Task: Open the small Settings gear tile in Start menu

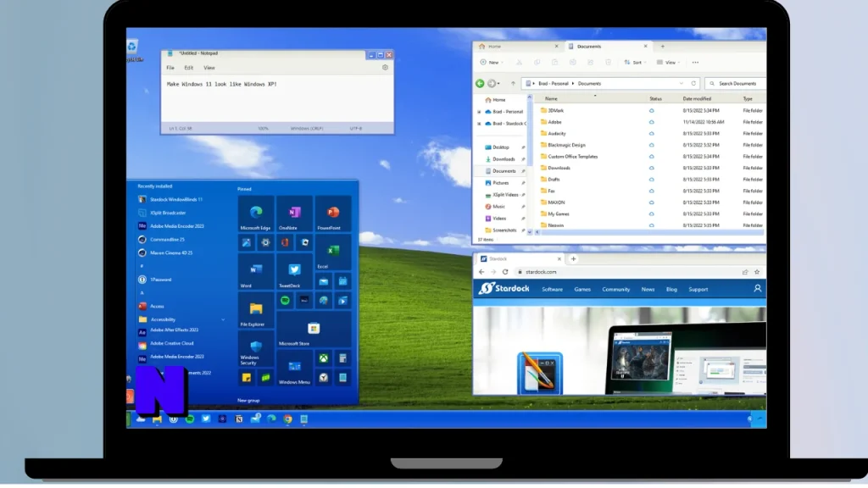Action: [265, 242]
